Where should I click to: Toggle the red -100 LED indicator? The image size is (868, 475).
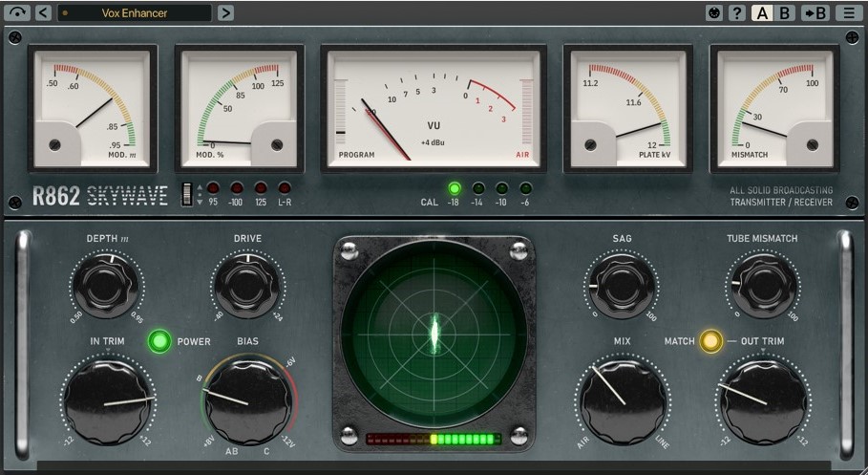pos(237,188)
